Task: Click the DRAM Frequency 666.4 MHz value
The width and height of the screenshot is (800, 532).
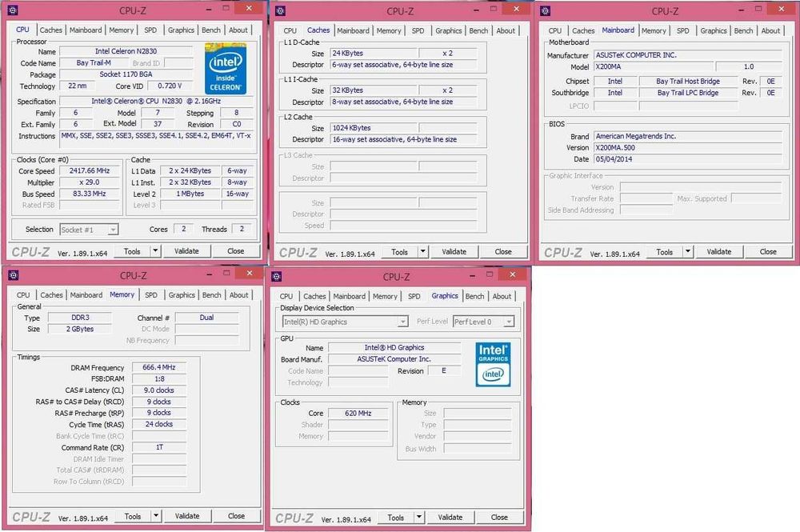Action: click(x=159, y=367)
